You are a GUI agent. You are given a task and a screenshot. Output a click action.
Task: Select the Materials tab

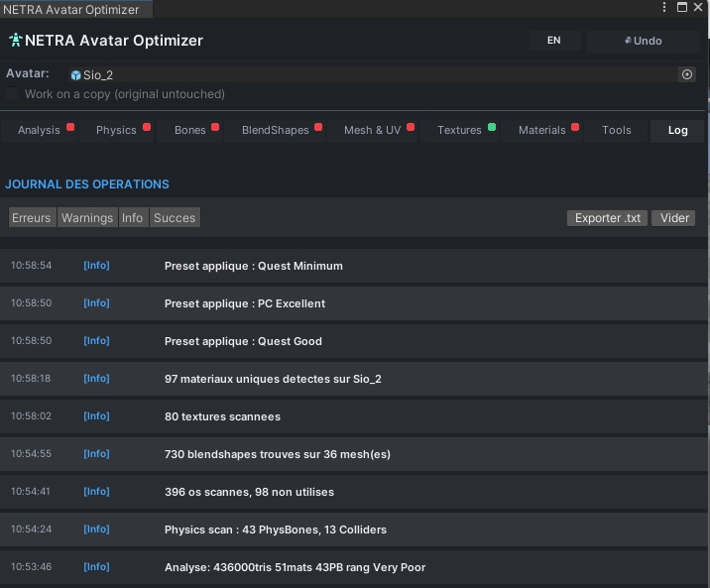click(x=542, y=130)
